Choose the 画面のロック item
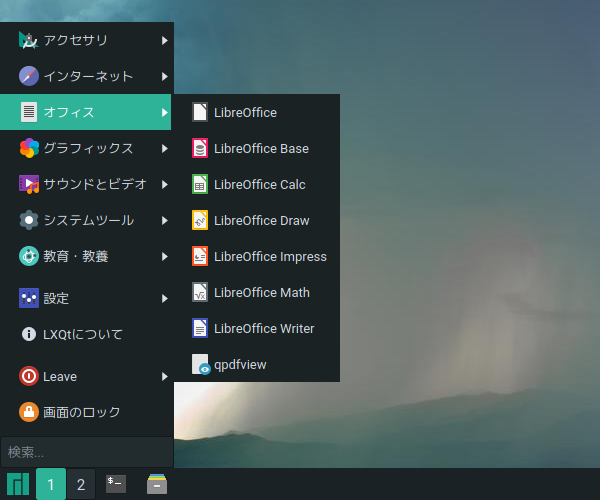 point(86,412)
